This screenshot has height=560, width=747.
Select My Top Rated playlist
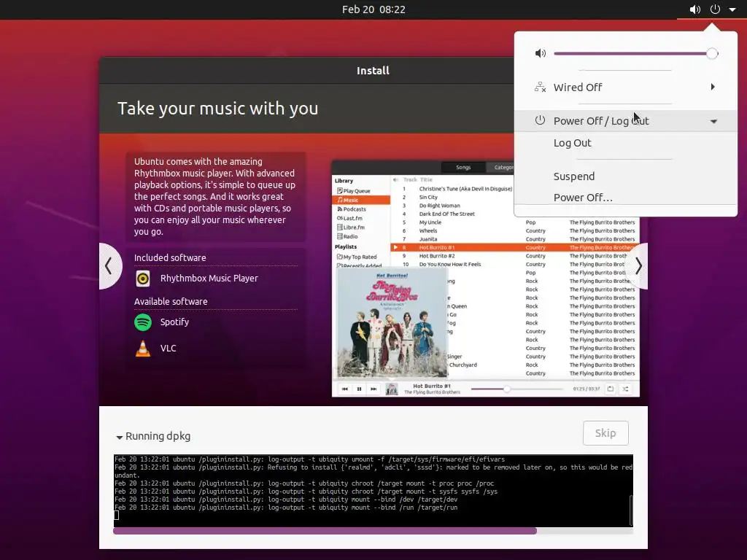point(357,257)
